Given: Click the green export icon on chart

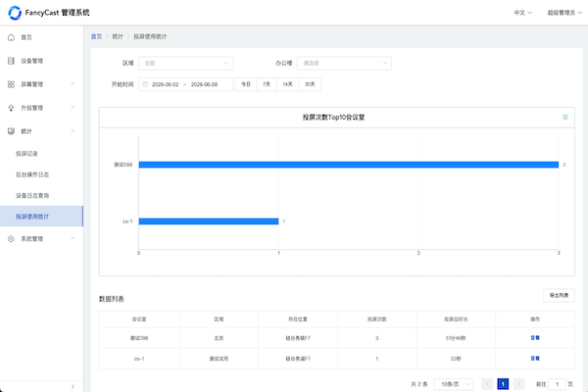Looking at the screenshot, I should pos(565,117).
